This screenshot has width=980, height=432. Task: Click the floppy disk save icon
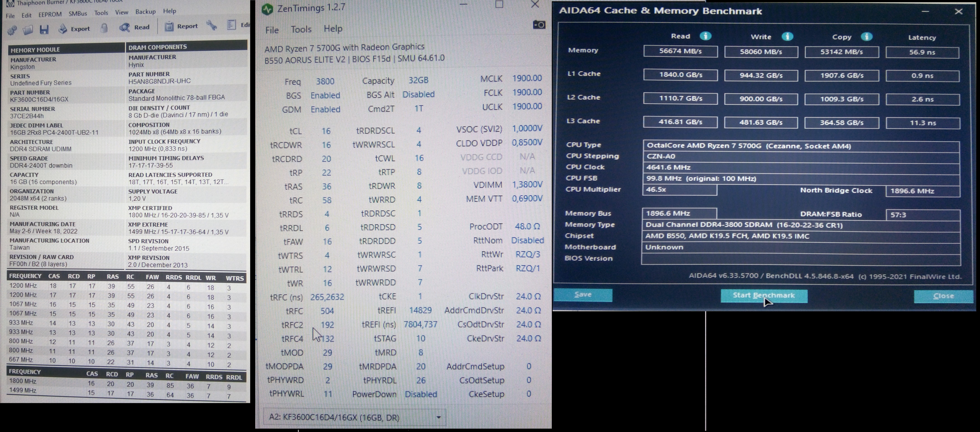click(x=44, y=29)
